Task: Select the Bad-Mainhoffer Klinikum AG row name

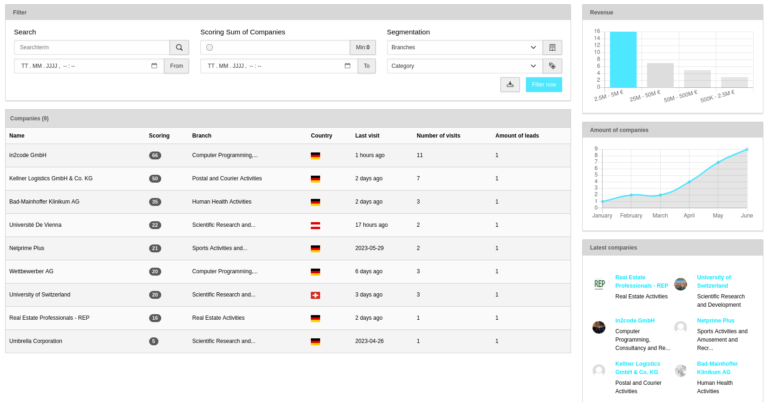Action: 44,202
